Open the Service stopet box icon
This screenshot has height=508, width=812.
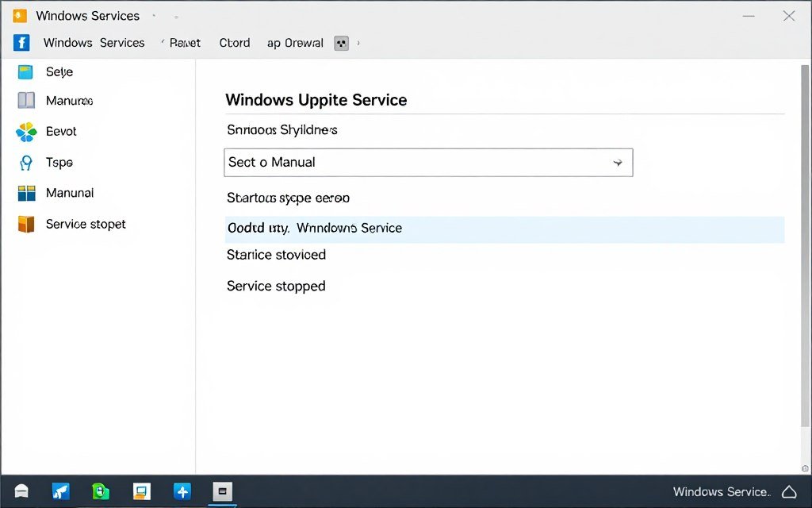[26, 224]
